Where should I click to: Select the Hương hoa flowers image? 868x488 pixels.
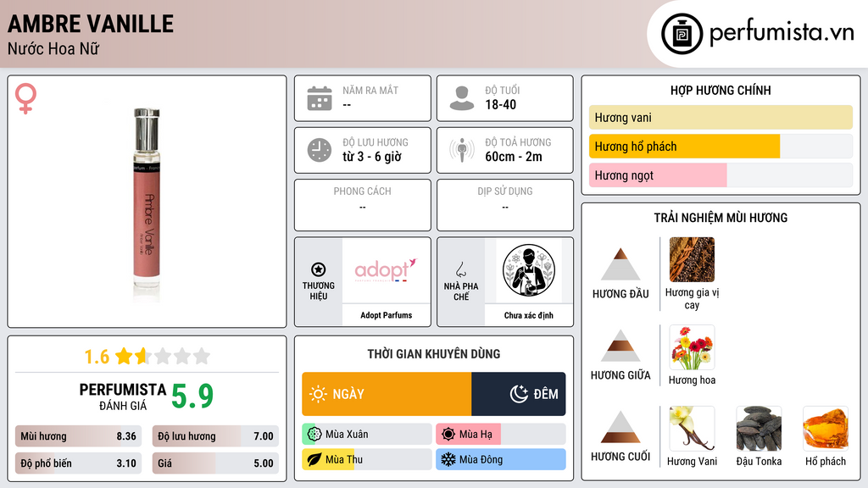pyautogui.click(x=692, y=347)
